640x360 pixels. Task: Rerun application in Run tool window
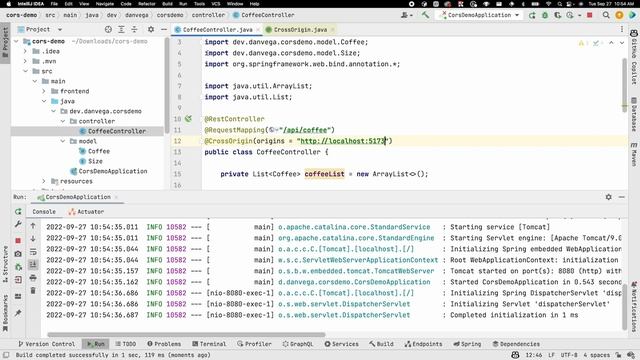point(18,211)
